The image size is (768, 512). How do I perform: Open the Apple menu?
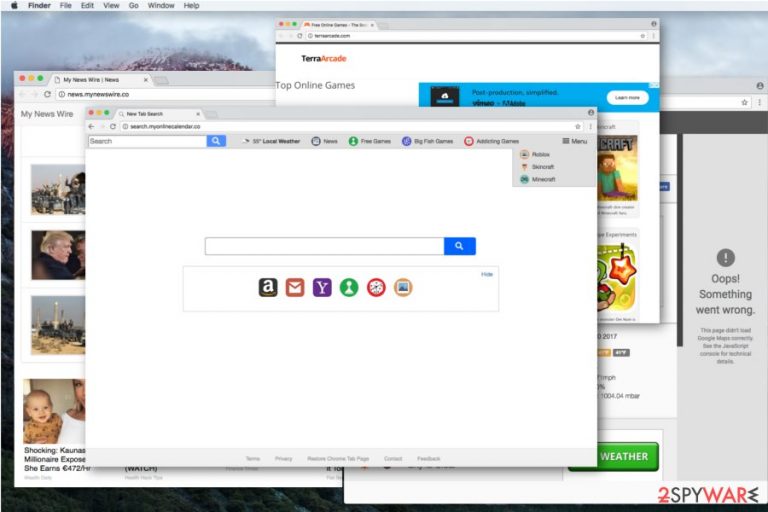[14, 5]
